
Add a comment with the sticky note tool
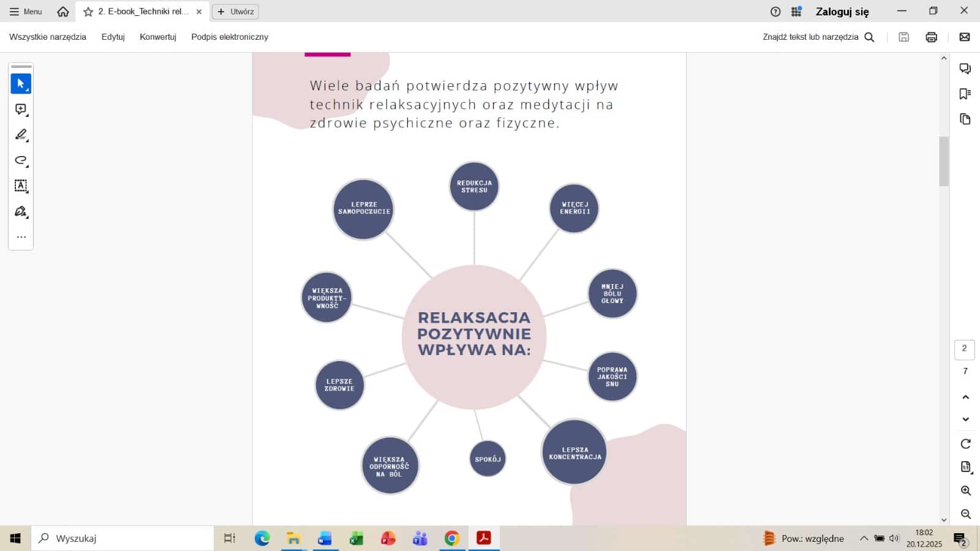(21, 110)
